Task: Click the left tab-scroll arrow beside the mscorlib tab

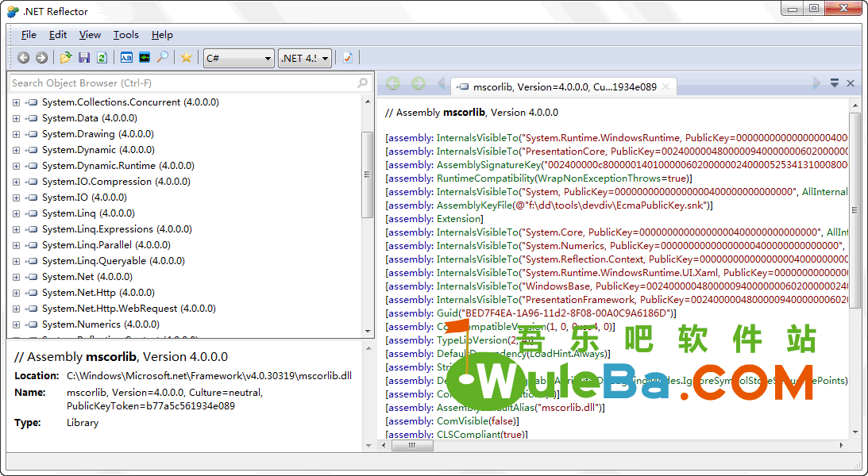Action: pos(442,83)
